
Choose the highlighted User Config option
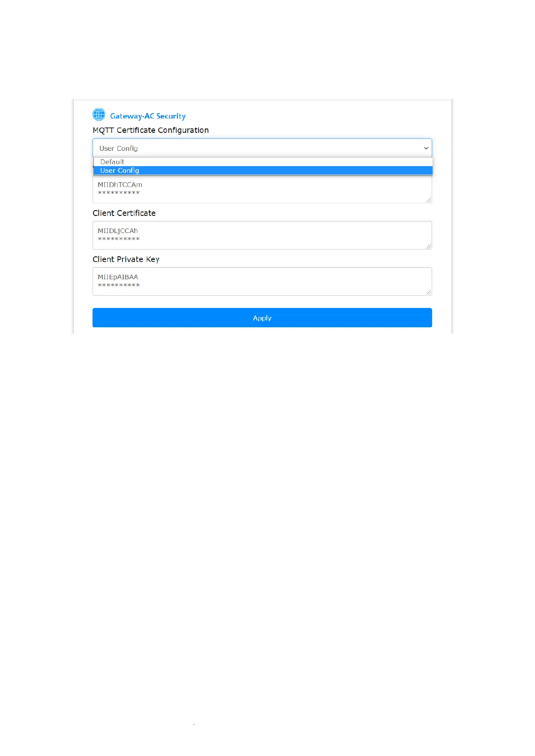click(x=120, y=171)
